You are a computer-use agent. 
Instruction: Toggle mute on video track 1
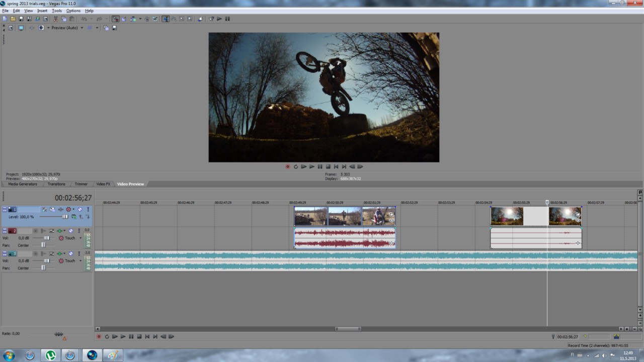[x=79, y=209]
